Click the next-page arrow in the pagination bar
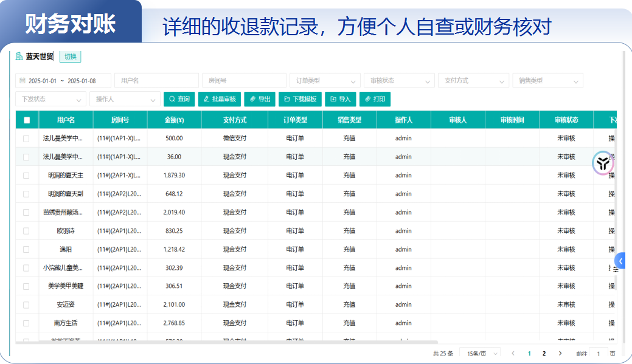Screen dimensions: 632x364 (x=560, y=352)
